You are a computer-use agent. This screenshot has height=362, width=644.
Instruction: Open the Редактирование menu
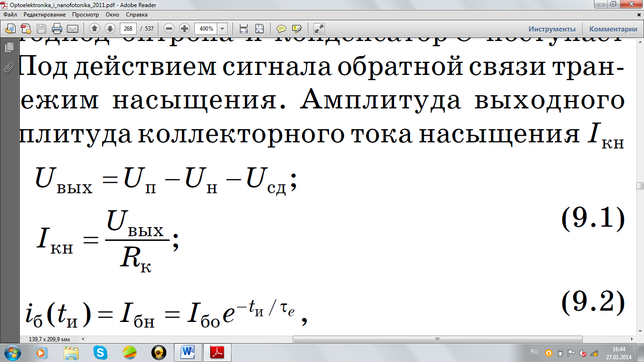(45, 15)
